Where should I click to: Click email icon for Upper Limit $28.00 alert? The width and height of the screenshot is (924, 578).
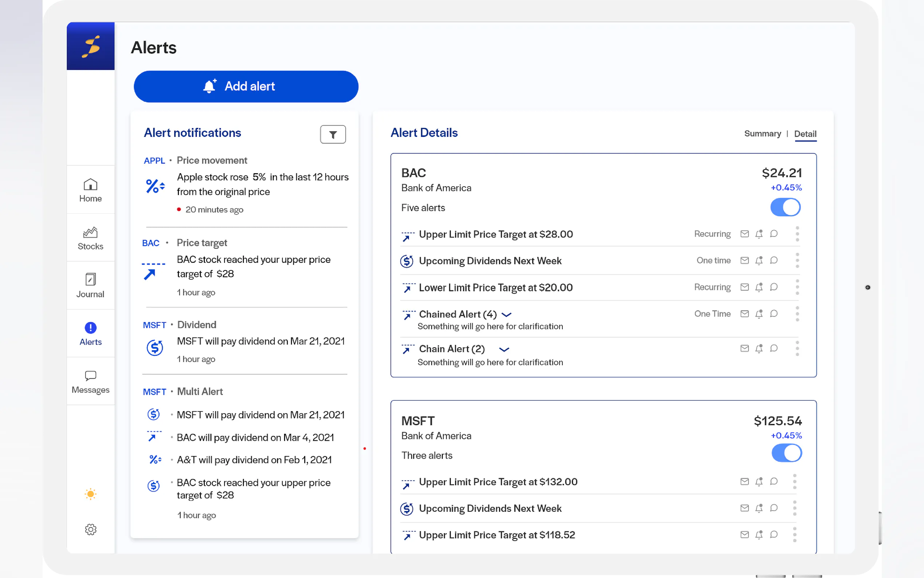click(x=744, y=234)
